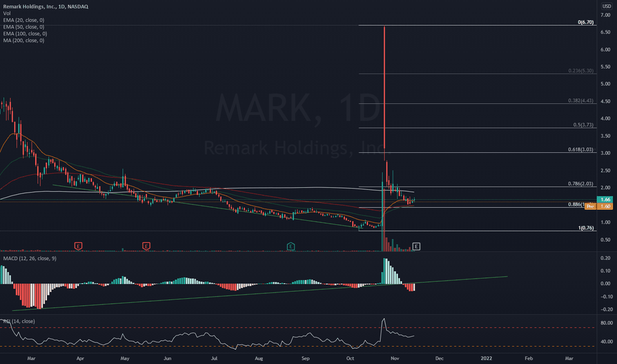Click the May label on time axis

tap(124, 359)
